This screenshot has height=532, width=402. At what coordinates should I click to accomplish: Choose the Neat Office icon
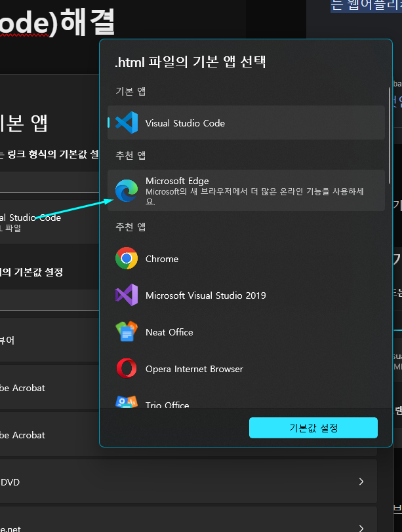pos(127,332)
